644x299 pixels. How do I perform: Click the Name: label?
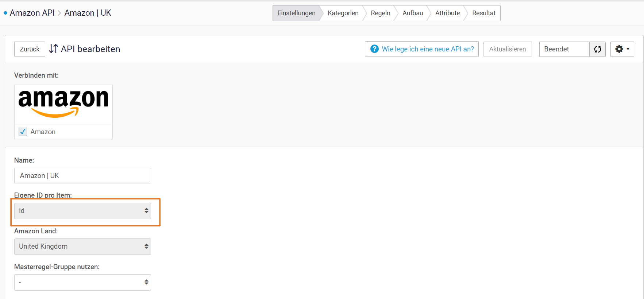pyautogui.click(x=24, y=160)
